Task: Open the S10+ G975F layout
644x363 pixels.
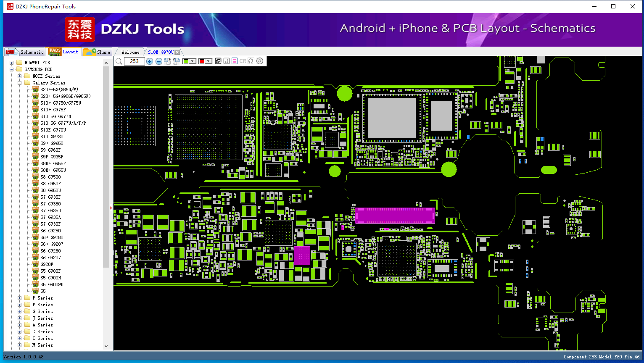Action: point(53,110)
